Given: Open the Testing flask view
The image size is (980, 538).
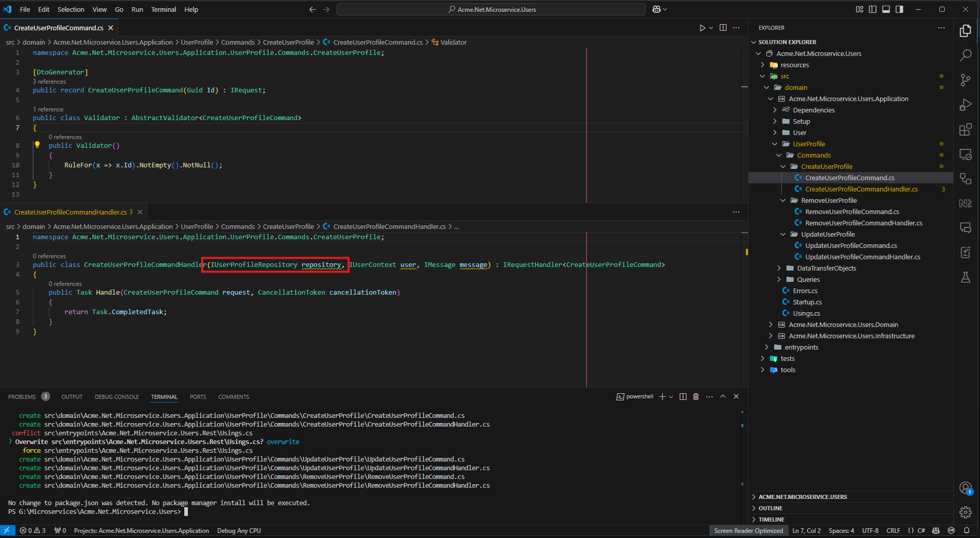Looking at the screenshot, I should (966, 277).
